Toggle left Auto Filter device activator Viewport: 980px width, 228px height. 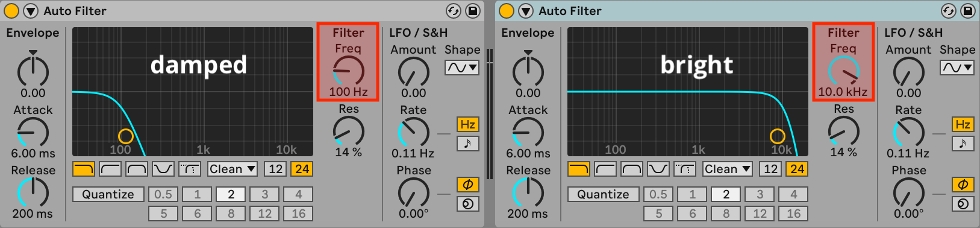click(11, 11)
